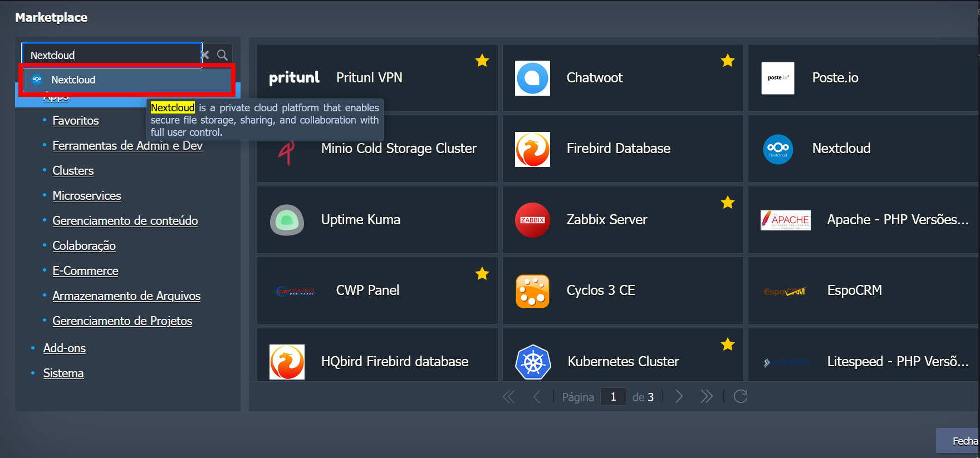Open the Favoritos category
The width and height of the screenshot is (980, 458).
pos(76,120)
